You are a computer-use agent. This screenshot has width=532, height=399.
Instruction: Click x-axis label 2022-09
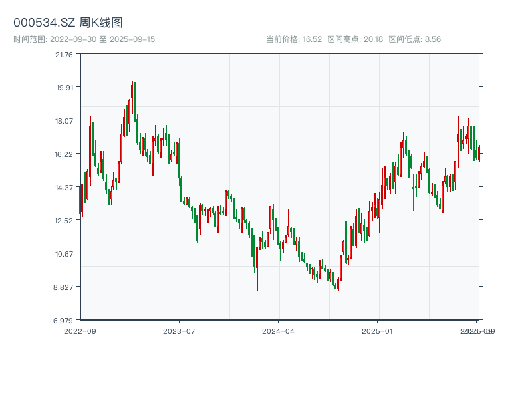pyautogui.click(x=80, y=331)
